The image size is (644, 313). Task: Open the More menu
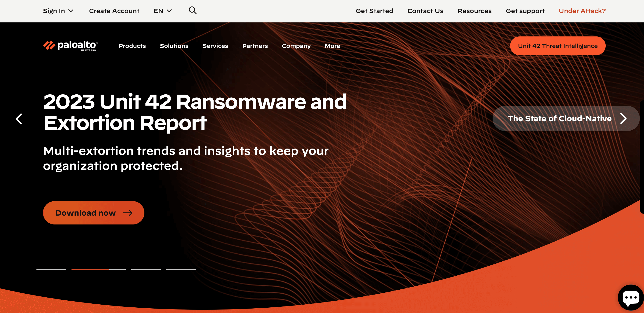(333, 46)
